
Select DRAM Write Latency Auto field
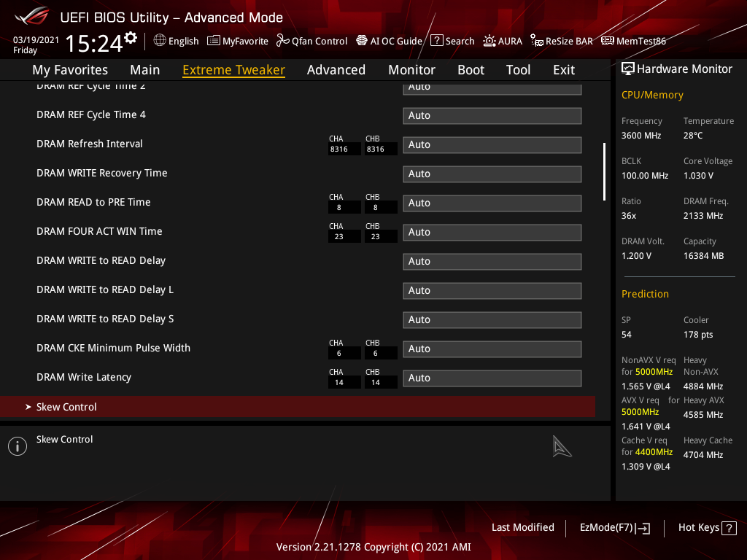coord(492,378)
